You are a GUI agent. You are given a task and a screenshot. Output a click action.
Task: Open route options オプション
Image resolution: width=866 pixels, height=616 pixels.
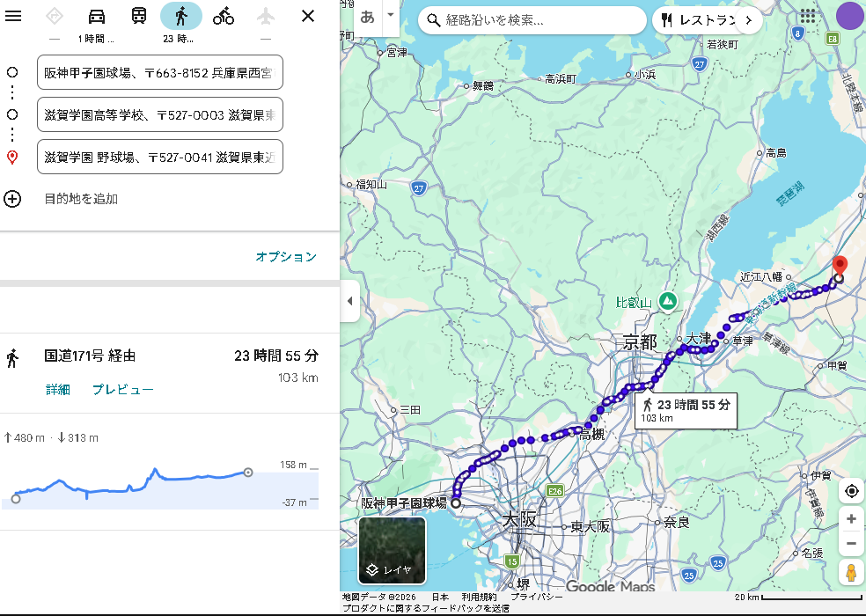286,257
